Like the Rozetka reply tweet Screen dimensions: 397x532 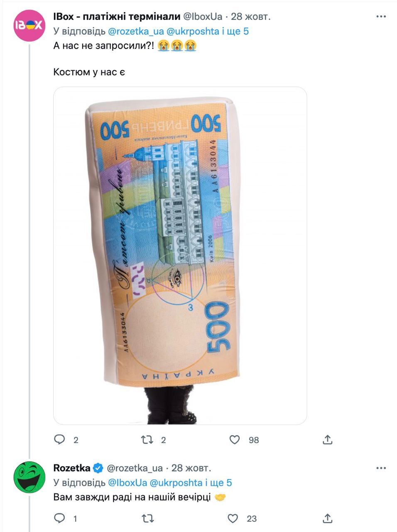233,518
